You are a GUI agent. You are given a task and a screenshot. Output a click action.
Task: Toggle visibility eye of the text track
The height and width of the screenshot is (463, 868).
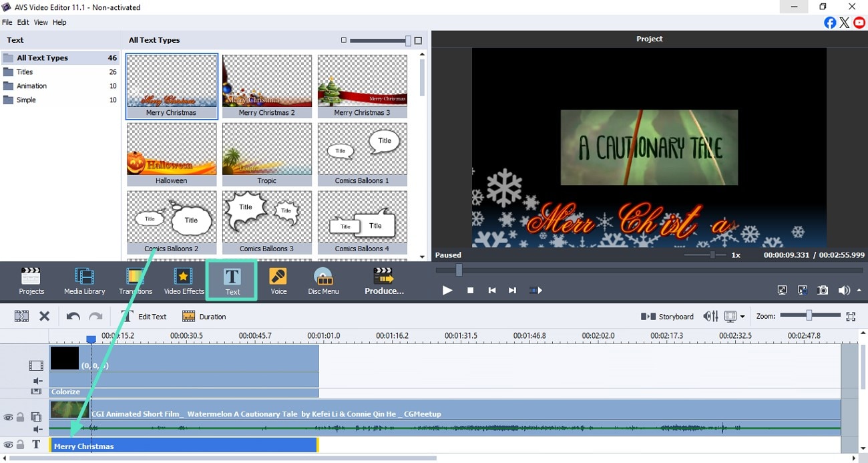pyautogui.click(x=9, y=445)
